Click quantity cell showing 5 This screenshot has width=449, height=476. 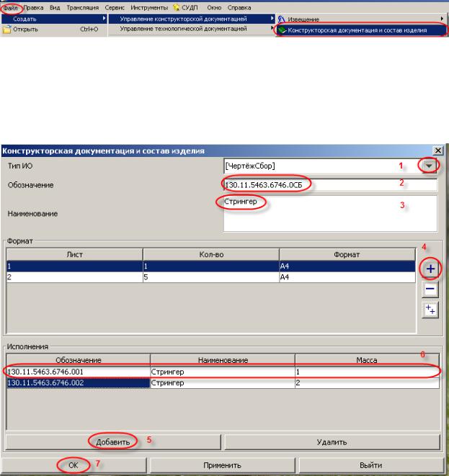(211, 277)
